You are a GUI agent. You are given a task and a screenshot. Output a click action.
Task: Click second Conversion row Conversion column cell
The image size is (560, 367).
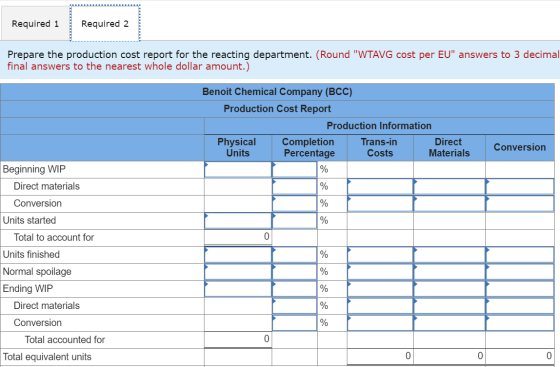[x=520, y=323]
